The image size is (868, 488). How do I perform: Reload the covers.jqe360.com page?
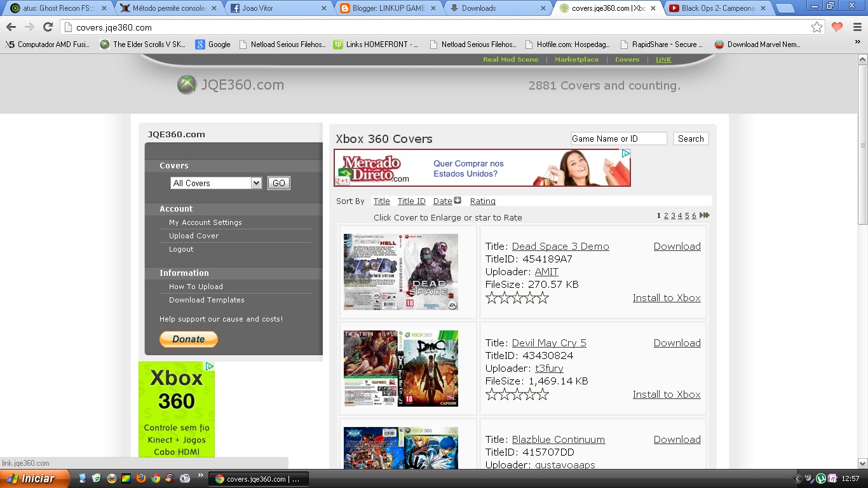[48, 27]
